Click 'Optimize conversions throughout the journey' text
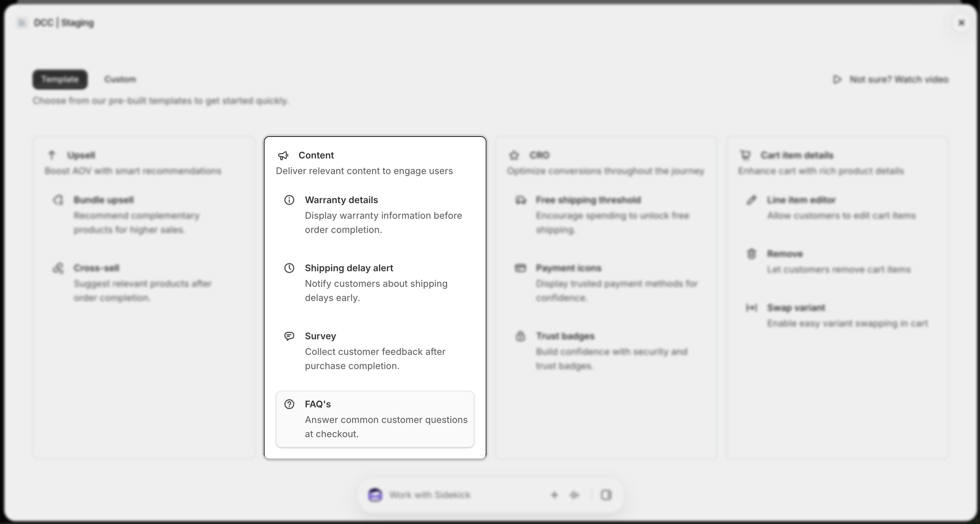 pyautogui.click(x=606, y=171)
